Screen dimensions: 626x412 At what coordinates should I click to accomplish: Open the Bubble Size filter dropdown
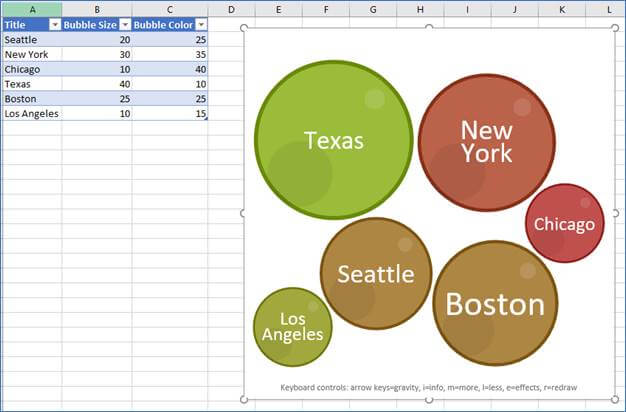pos(125,25)
